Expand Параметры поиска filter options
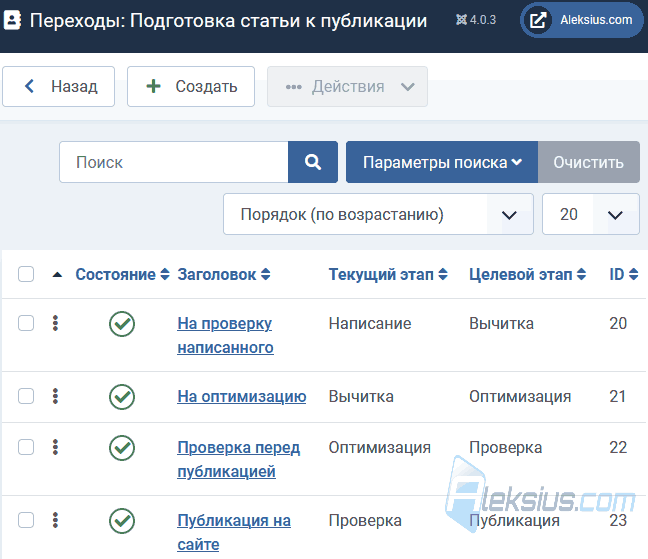The image size is (648, 559). 442,162
